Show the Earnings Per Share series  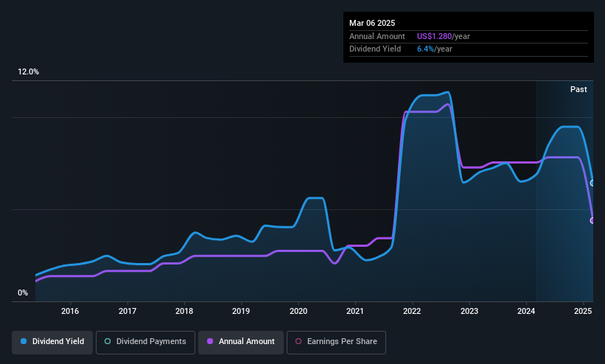pos(337,343)
